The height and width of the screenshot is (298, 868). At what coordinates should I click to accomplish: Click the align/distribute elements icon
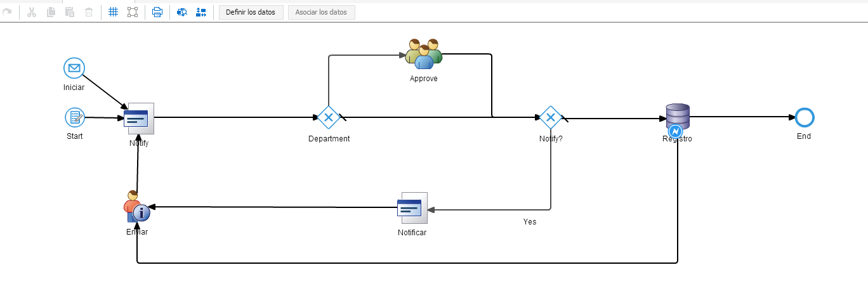coord(201,12)
